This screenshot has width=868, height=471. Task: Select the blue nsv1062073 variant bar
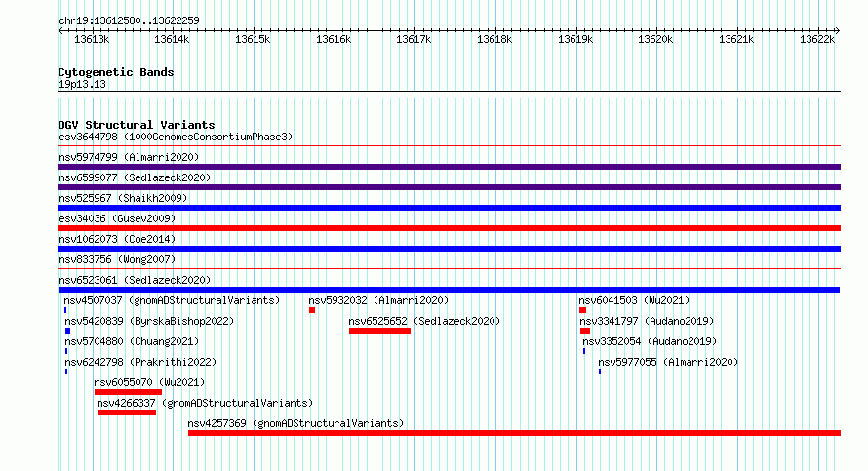[449, 249]
